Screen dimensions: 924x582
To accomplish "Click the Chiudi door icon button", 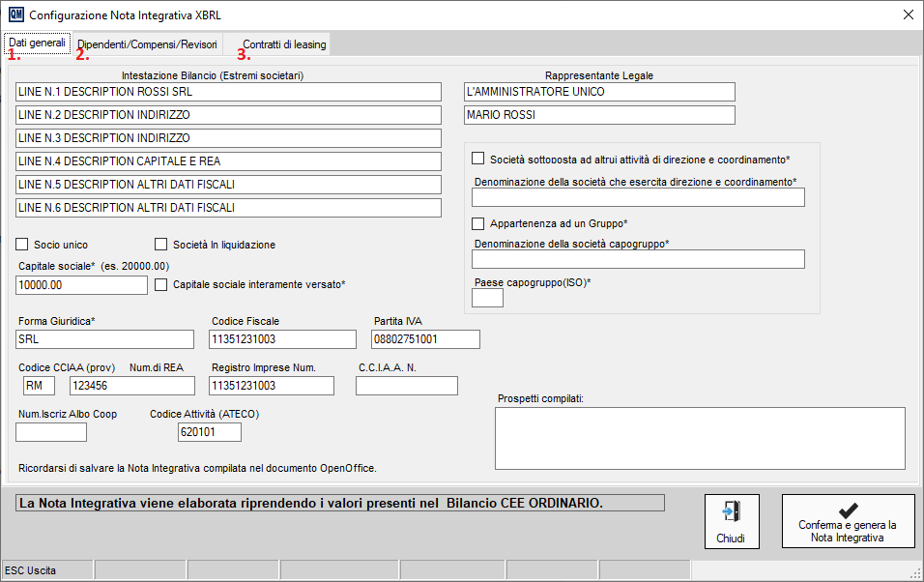I will click(x=731, y=521).
